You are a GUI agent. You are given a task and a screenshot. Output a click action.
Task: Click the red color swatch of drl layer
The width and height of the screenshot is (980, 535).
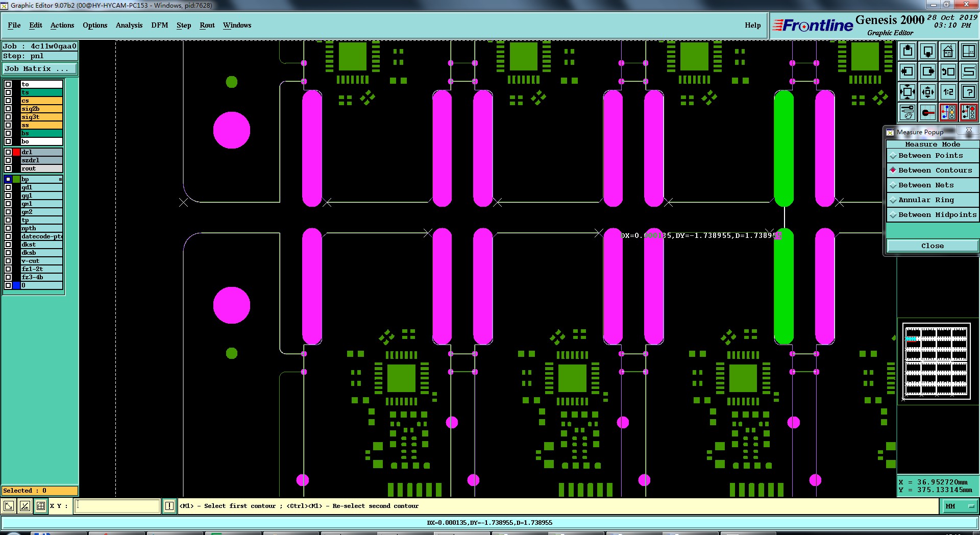[x=16, y=152]
